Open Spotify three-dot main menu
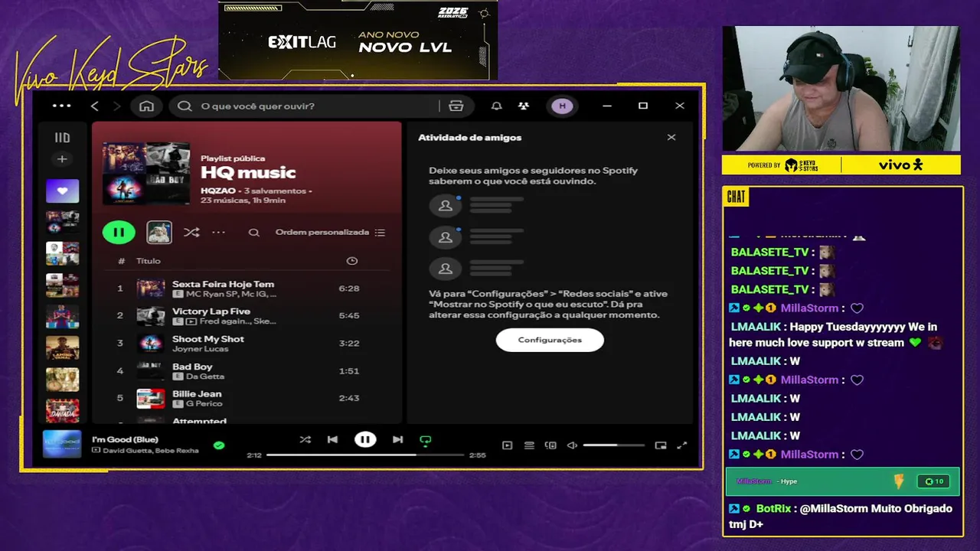 click(x=61, y=106)
